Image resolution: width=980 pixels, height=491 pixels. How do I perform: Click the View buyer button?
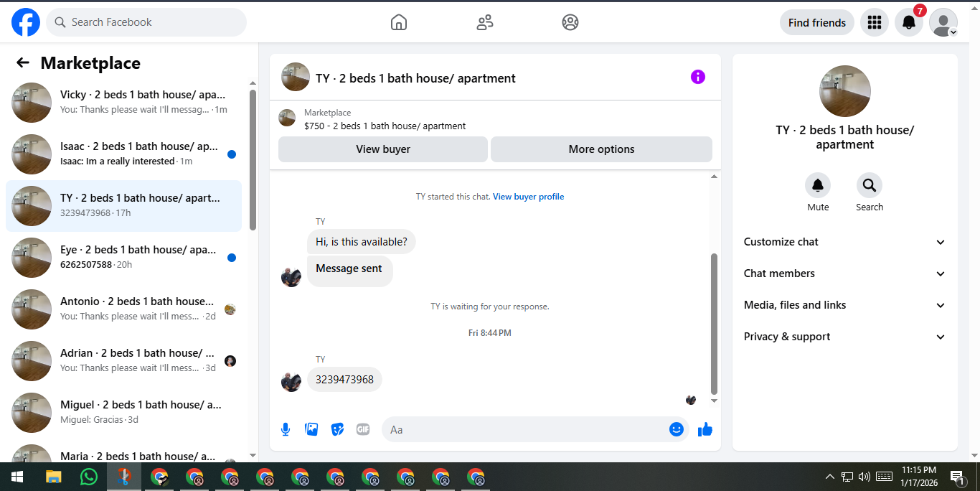point(383,149)
